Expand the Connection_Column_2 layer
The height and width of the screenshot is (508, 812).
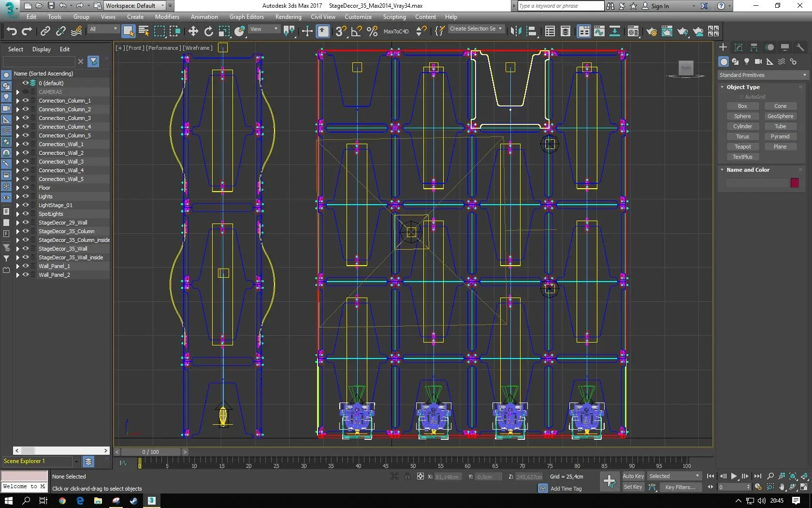click(x=18, y=109)
